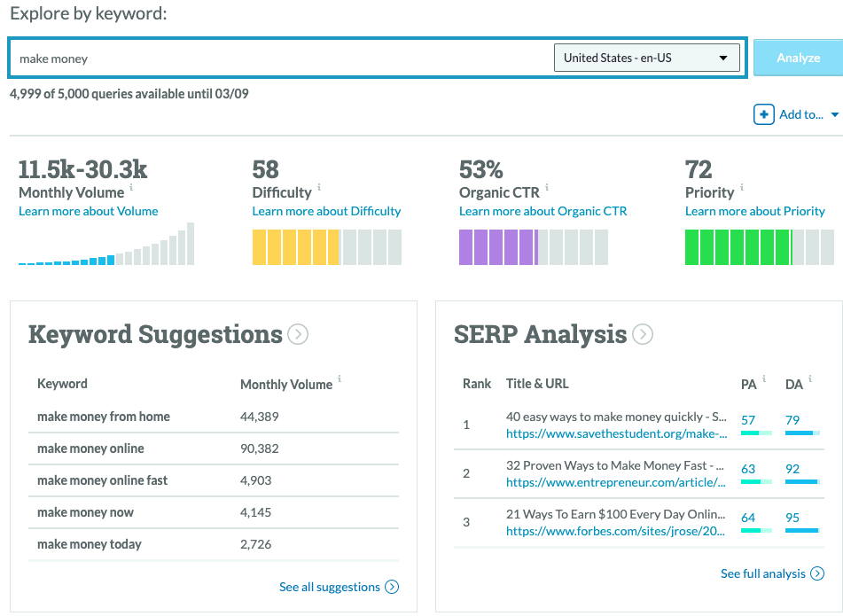This screenshot has height=616, width=843.
Task: Select the make money today keyword
Action: 90,544
